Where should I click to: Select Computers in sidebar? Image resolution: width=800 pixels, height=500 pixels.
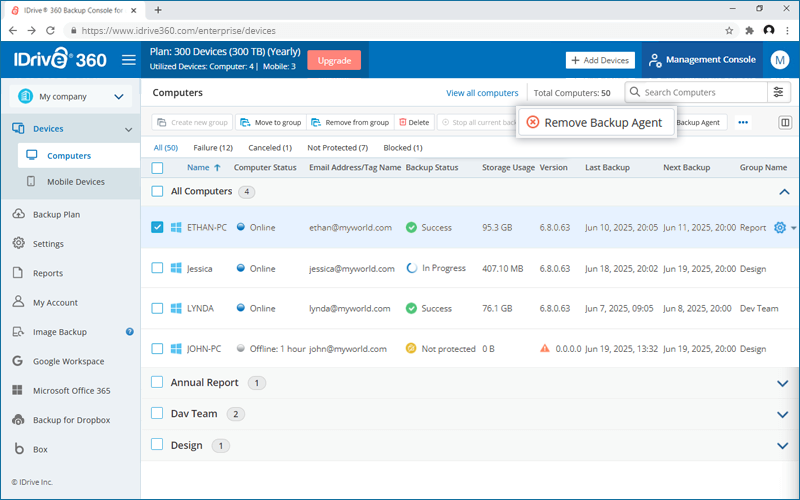[x=79, y=156]
